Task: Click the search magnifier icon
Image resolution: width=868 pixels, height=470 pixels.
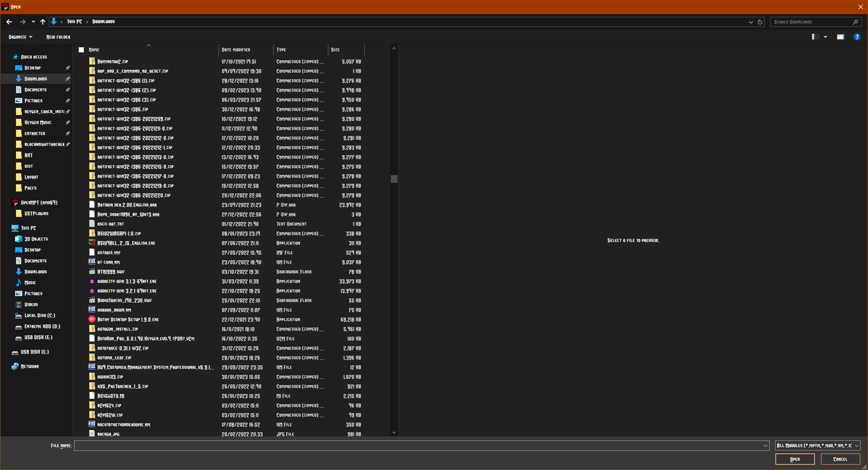Action: (x=855, y=22)
